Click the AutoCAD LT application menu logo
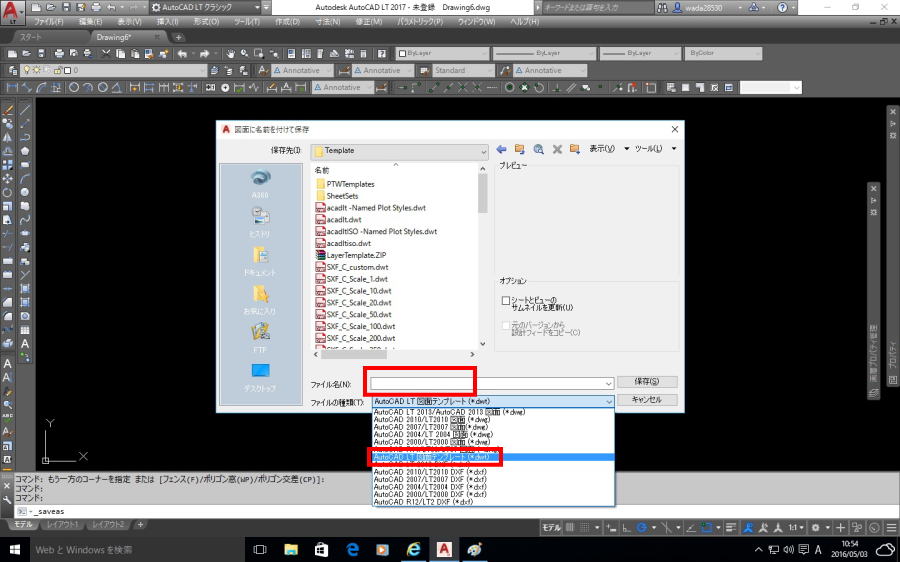The height and width of the screenshot is (562, 900). [13, 12]
